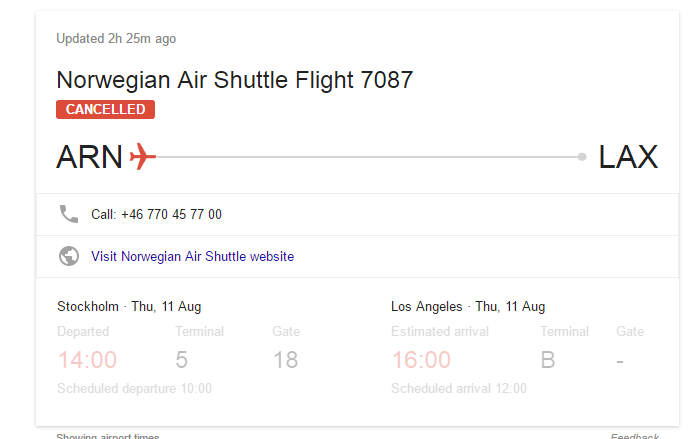
Task: Click the phone icon
Action: (69, 214)
